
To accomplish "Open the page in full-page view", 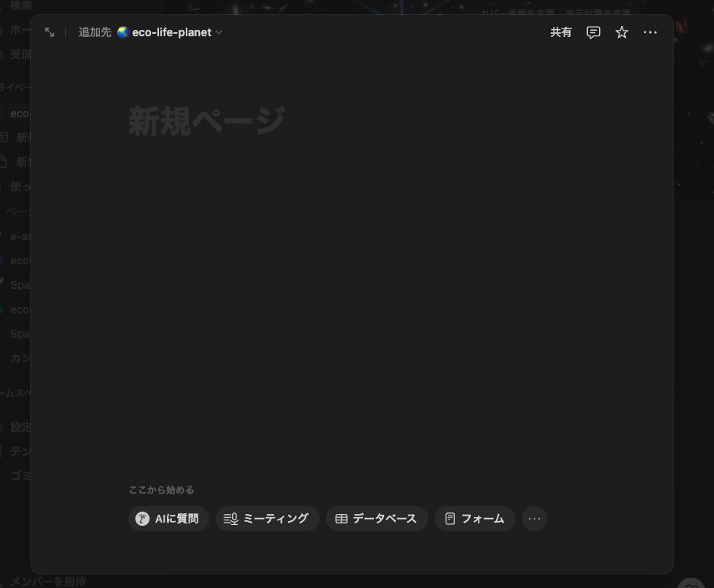I will pyautogui.click(x=50, y=32).
